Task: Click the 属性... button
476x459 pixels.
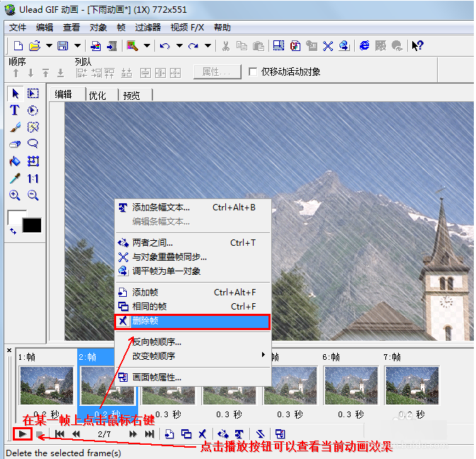Action: tap(217, 72)
